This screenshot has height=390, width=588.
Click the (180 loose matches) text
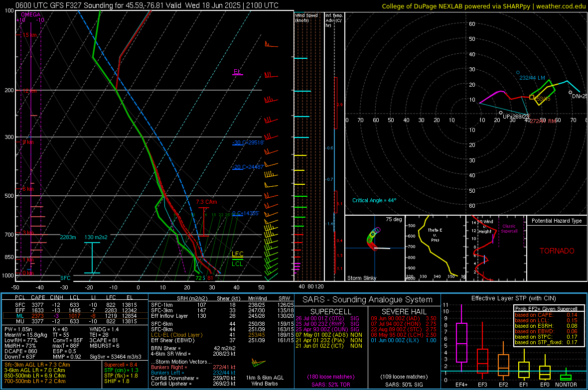tap(330, 377)
